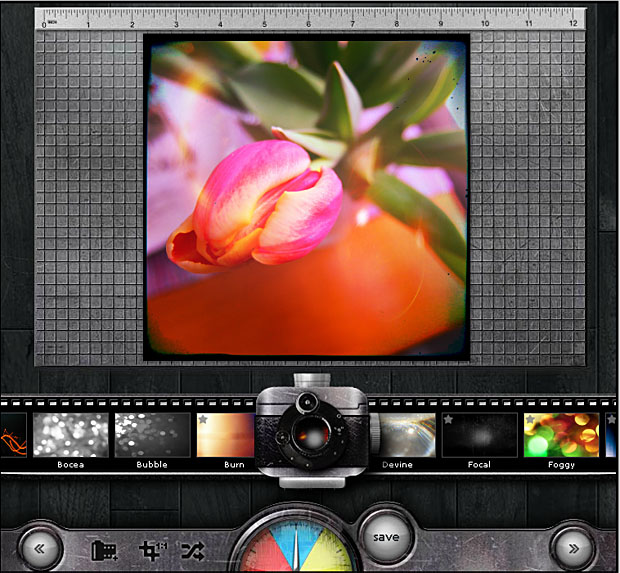Apply the Burn effect thumbnail

click(228, 435)
